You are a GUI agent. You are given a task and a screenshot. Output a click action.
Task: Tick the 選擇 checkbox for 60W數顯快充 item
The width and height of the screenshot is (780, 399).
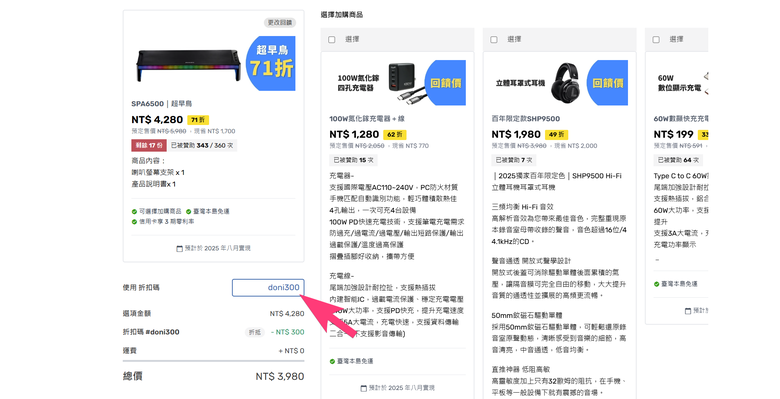click(x=656, y=39)
